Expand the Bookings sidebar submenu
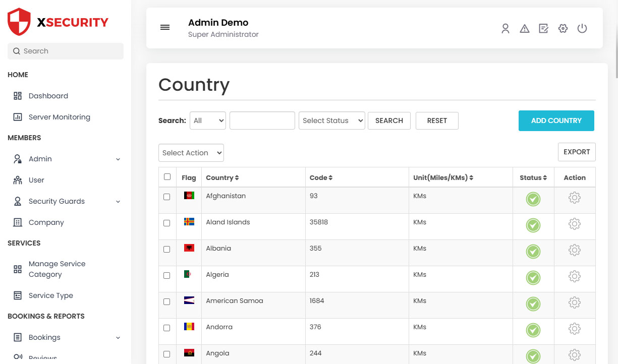Viewport: 618px width, 364px height. [x=118, y=338]
